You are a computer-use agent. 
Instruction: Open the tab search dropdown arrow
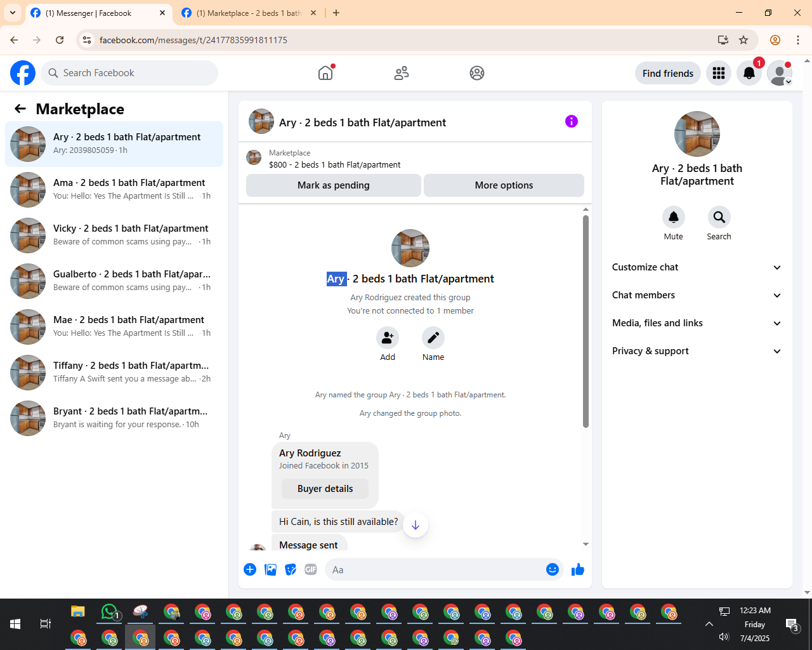tap(13, 13)
